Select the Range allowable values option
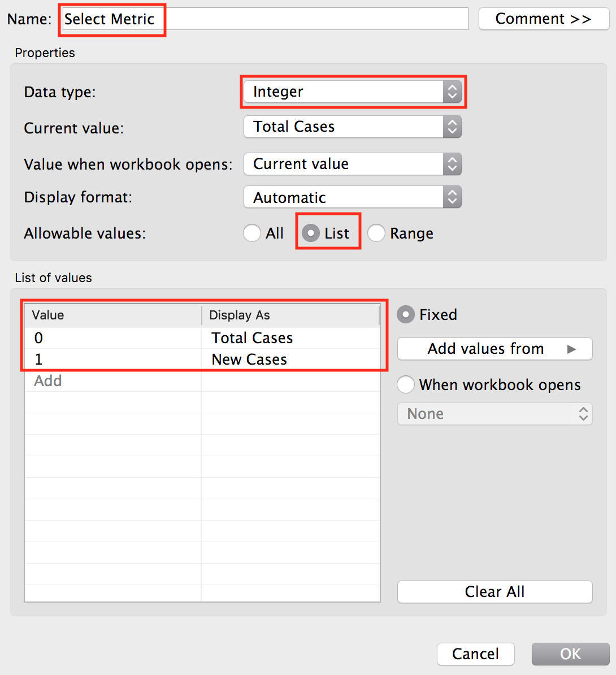The image size is (616, 675). [376, 233]
